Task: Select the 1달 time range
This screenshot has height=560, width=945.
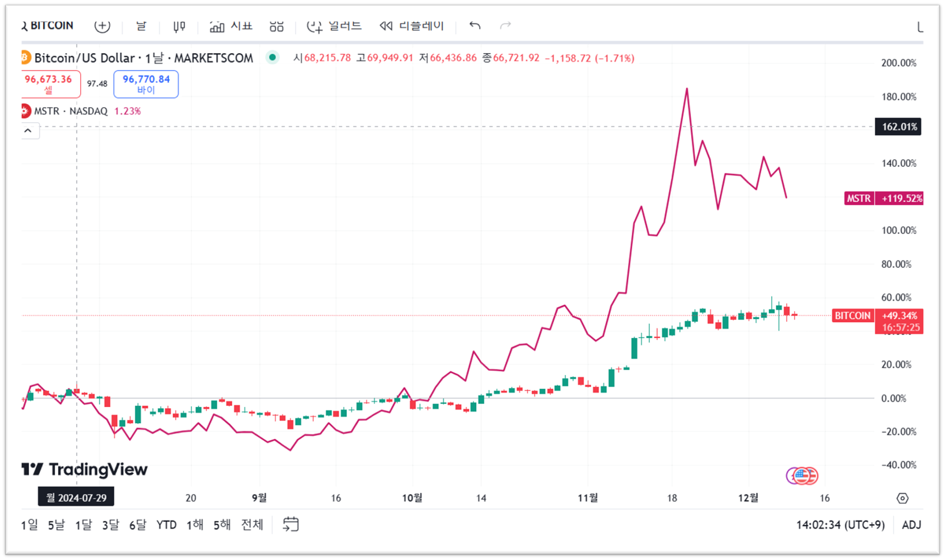Action: pos(83,525)
